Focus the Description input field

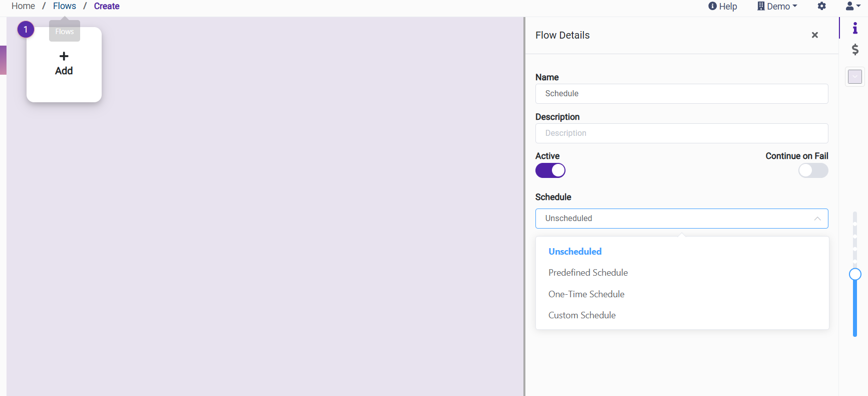tap(681, 133)
